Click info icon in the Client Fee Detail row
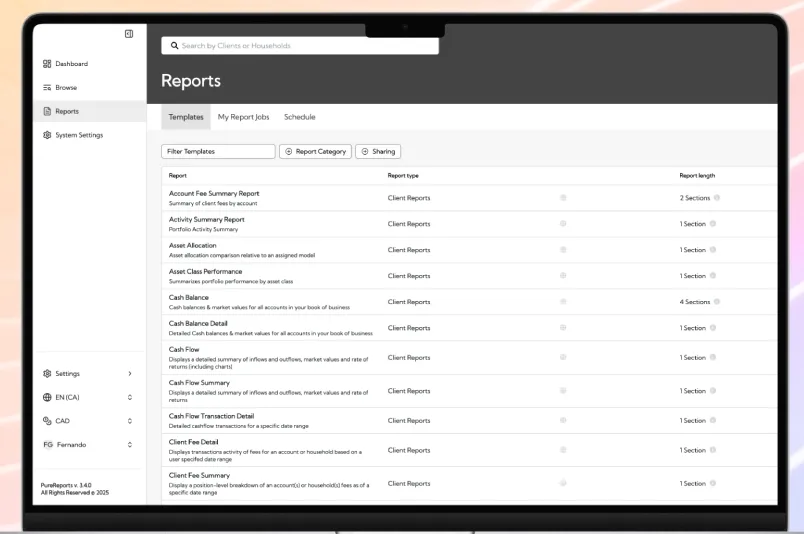The height and width of the screenshot is (534, 804). click(713, 450)
